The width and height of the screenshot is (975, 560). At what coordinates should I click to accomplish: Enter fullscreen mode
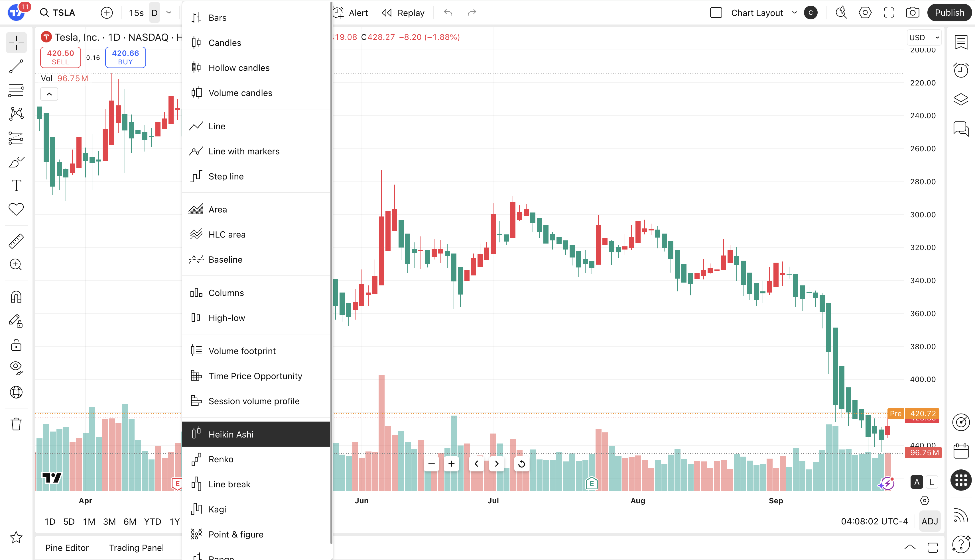(889, 13)
